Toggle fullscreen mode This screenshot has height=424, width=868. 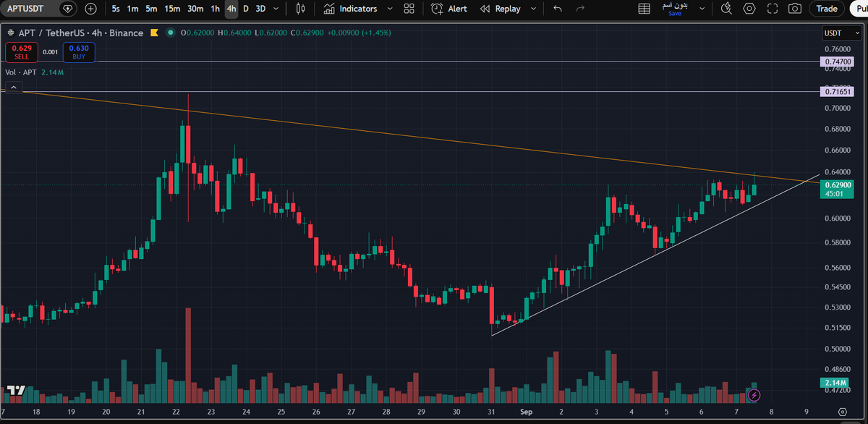(x=772, y=9)
